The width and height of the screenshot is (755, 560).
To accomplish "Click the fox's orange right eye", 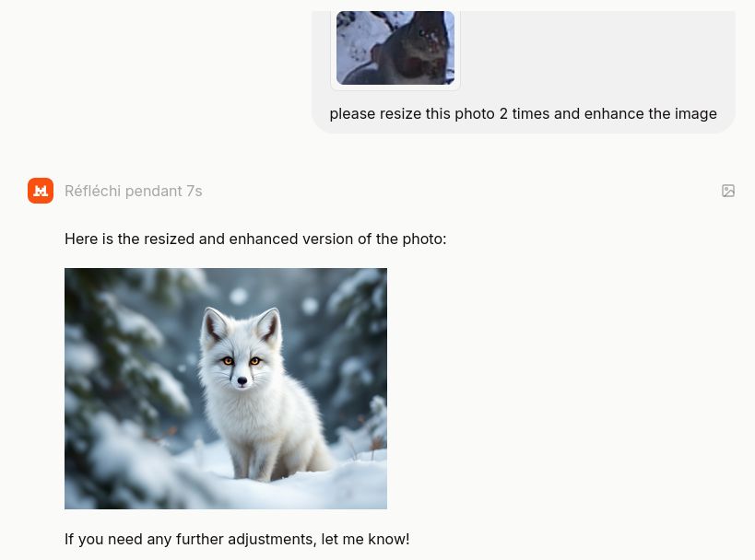I will click(x=254, y=361).
